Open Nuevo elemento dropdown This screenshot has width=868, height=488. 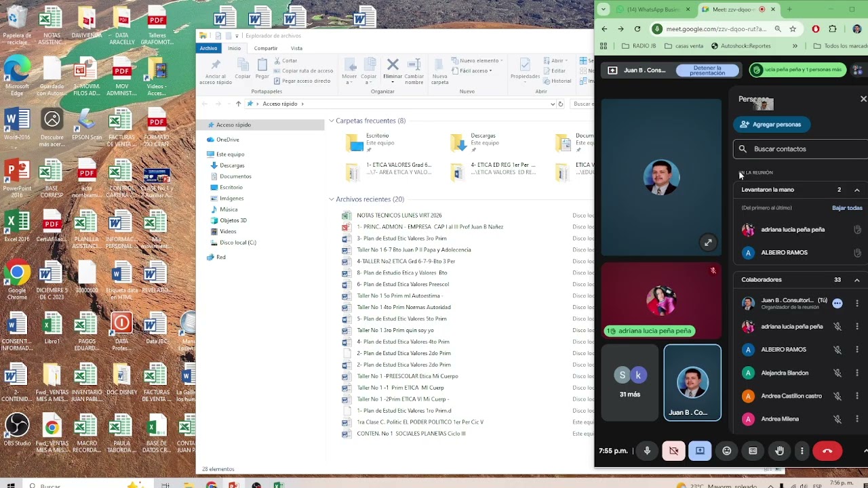pyautogui.click(x=477, y=61)
